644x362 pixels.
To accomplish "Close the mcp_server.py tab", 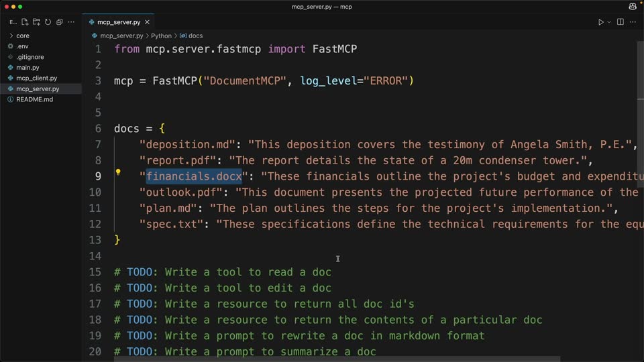I will 147,22.
